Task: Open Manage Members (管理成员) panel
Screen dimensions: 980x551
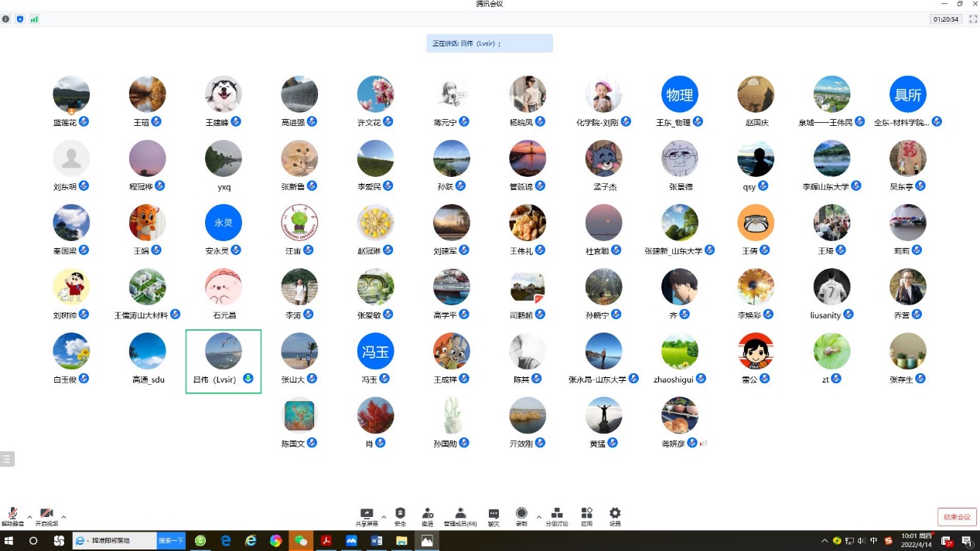Action: [x=460, y=514]
